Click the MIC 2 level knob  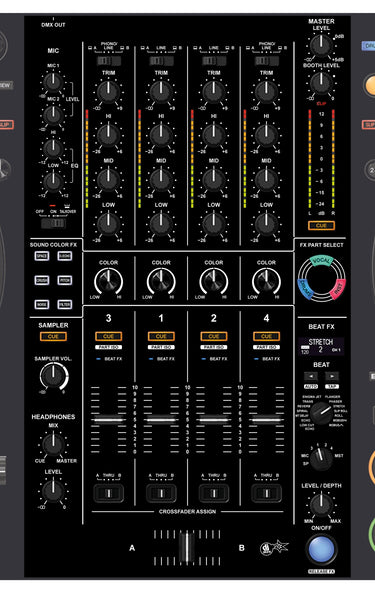[53, 115]
